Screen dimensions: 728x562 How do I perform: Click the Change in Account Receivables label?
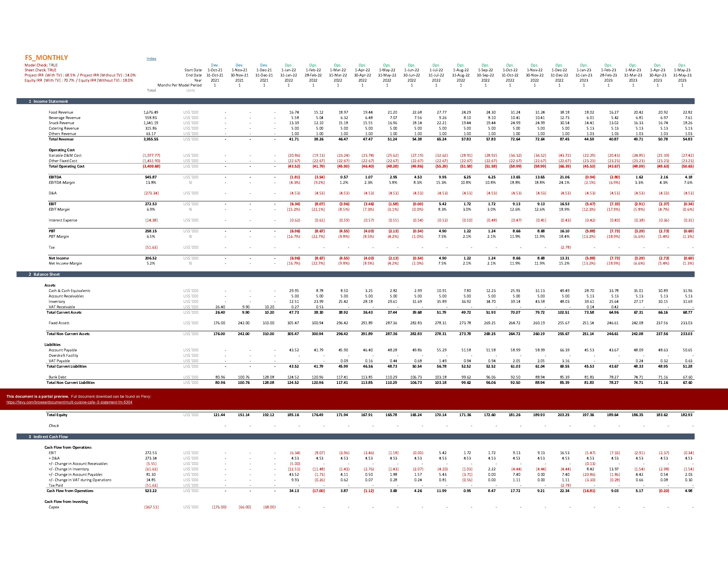click(78, 464)
